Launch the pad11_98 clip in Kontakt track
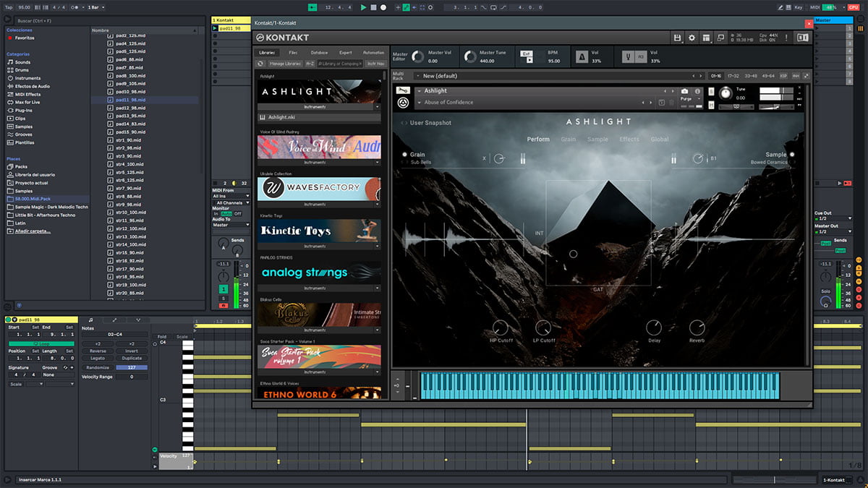This screenshot has height=488, width=868. (216, 28)
